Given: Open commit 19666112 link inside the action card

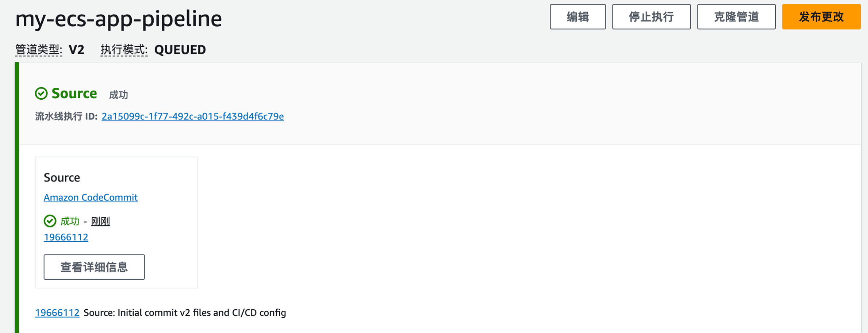Looking at the screenshot, I should pyautogui.click(x=66, y=237).
